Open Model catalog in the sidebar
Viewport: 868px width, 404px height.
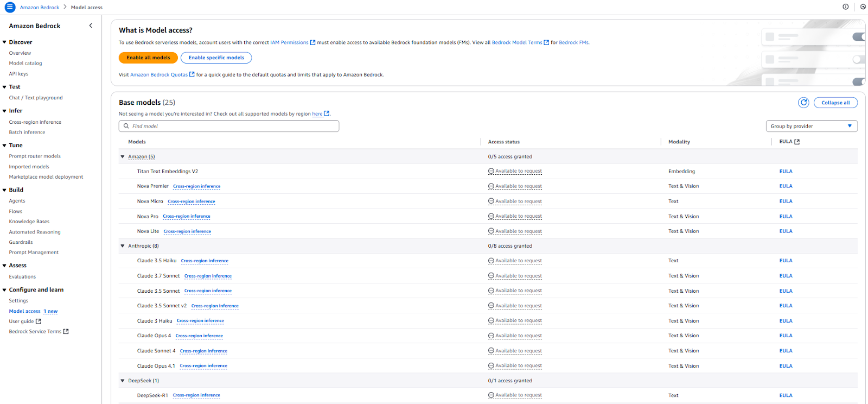tap(25, 63)
